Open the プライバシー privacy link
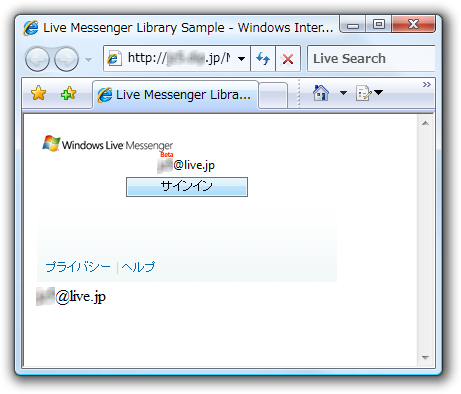Screen dimensions: 461x394 point(78,267)
